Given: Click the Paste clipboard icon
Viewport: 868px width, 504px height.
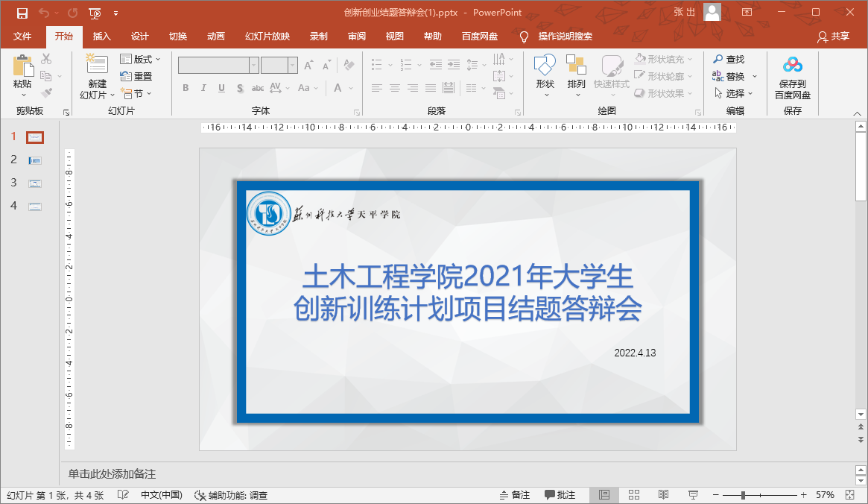Looking at the screenshot, I should pos(22,67).
